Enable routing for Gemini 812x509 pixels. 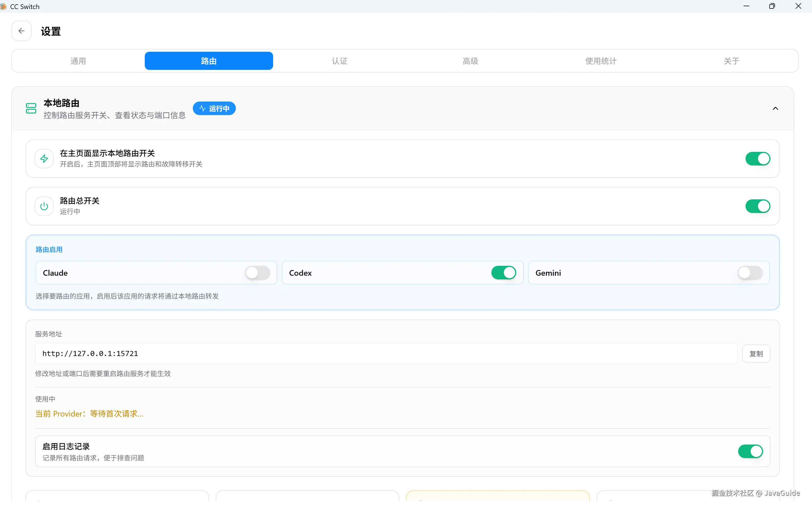pos(750,273)
